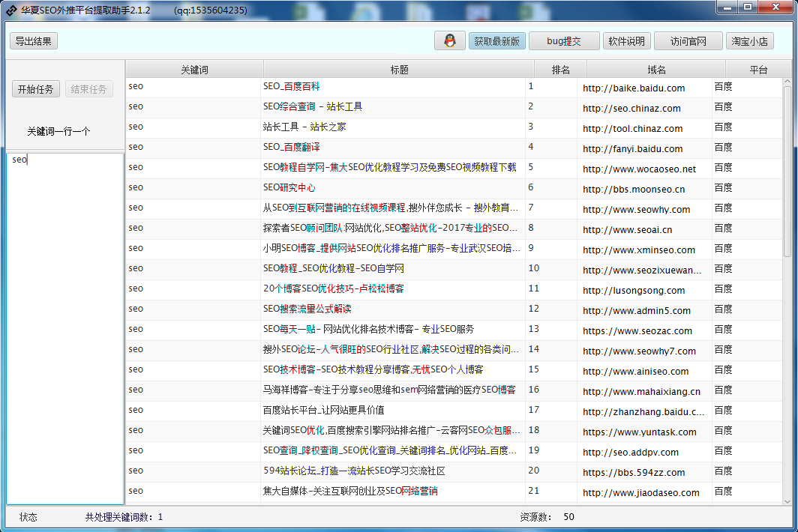Click the results table scroll down arrow
This screenshot has width=798, height=532.
[x=787, y=501]
